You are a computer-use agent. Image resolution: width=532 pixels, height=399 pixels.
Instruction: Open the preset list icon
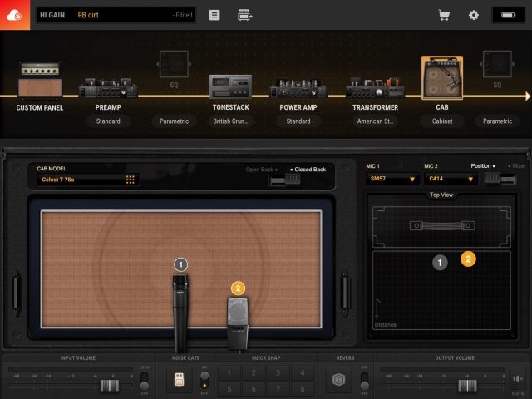[214, 15]
